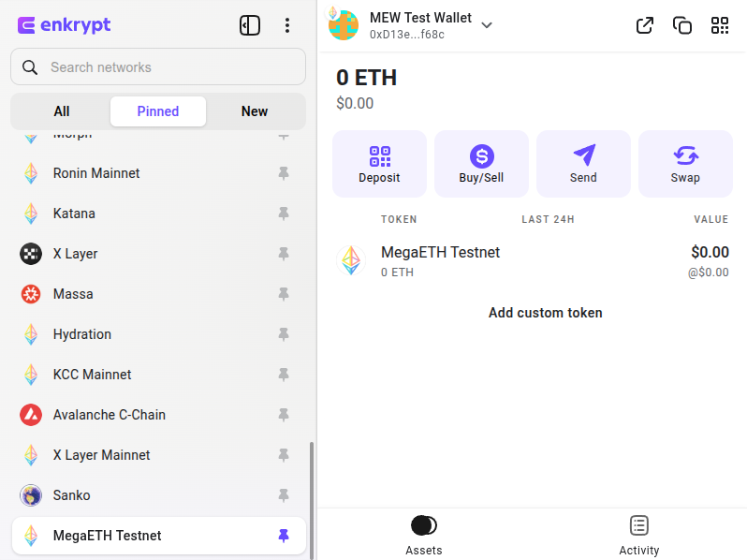Toggle pin for Avalanche C-Chain

[284, 415]
